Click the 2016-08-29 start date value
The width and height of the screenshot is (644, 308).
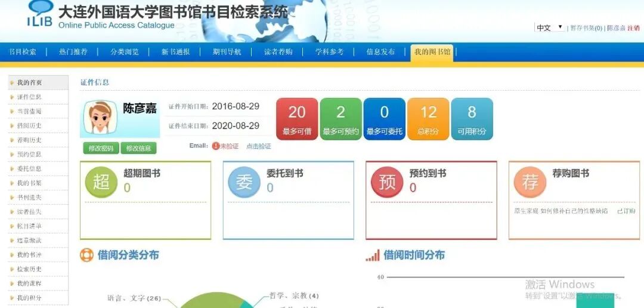pyautogui.click(x=236, y=106)
